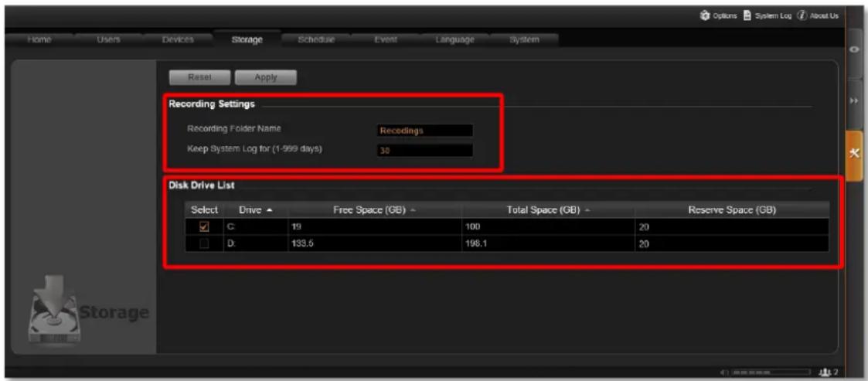This screenshot has width=868, height=381.
Task: Check the Select box for drive D
Action: pos(204,243)
